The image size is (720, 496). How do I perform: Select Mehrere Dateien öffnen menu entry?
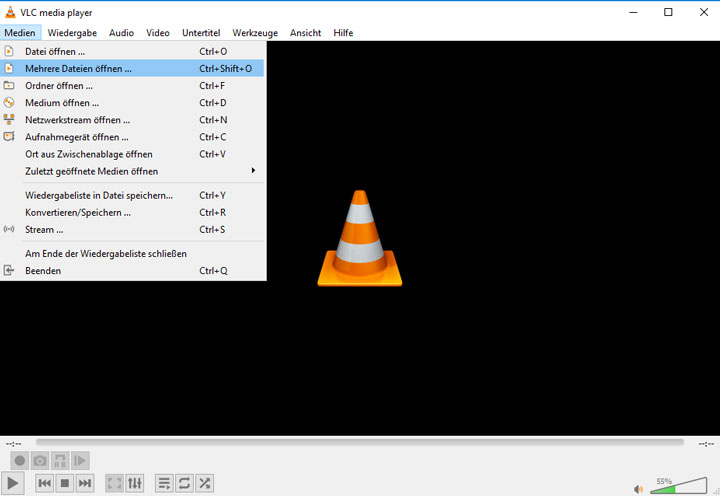click(132, 68)
